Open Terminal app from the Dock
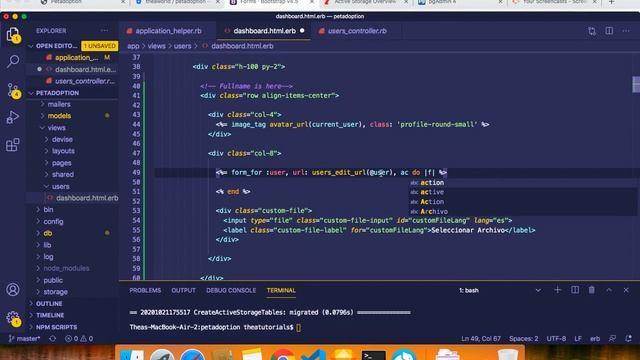Screen dimensions: 640x360 click(373, 356)
